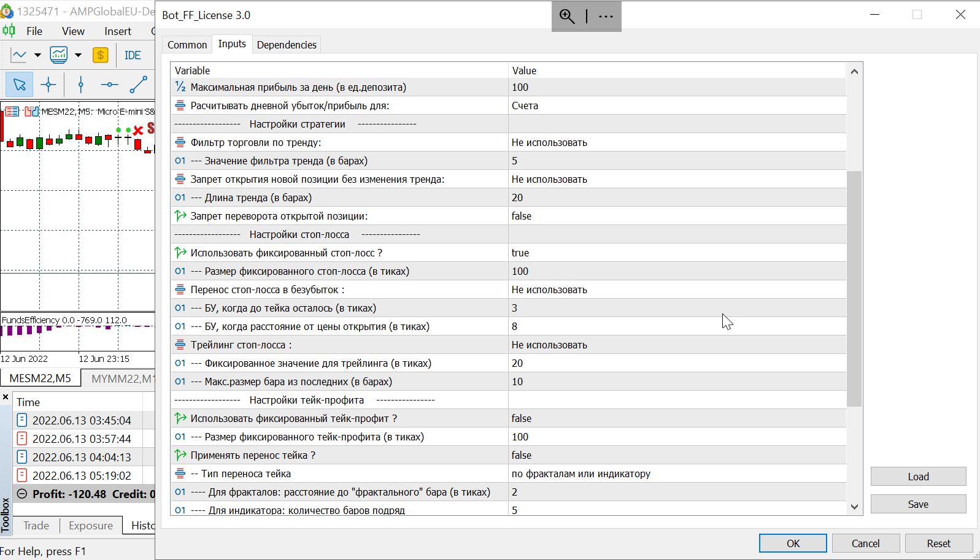Pick the horizontal line drawing tool

109,85
